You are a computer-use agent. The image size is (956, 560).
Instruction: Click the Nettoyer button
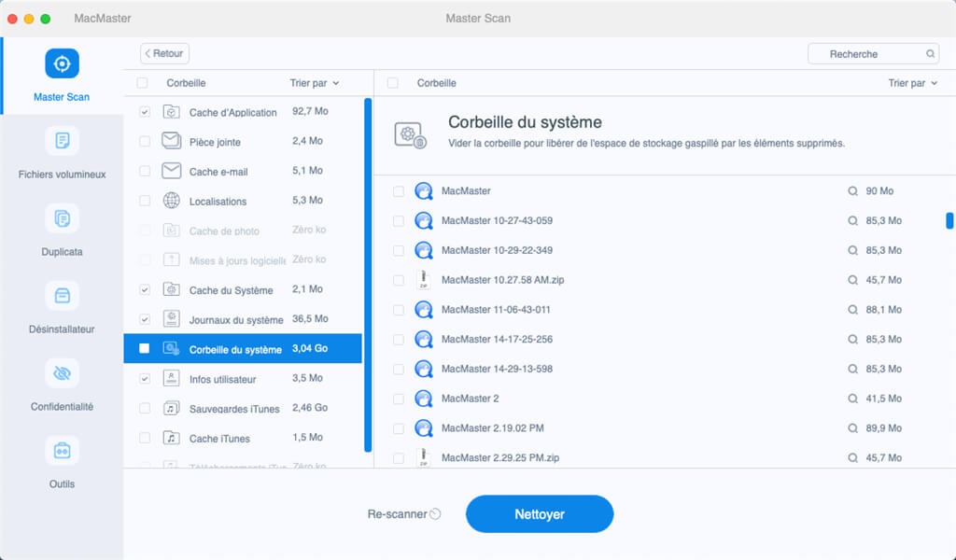(540, 513)
